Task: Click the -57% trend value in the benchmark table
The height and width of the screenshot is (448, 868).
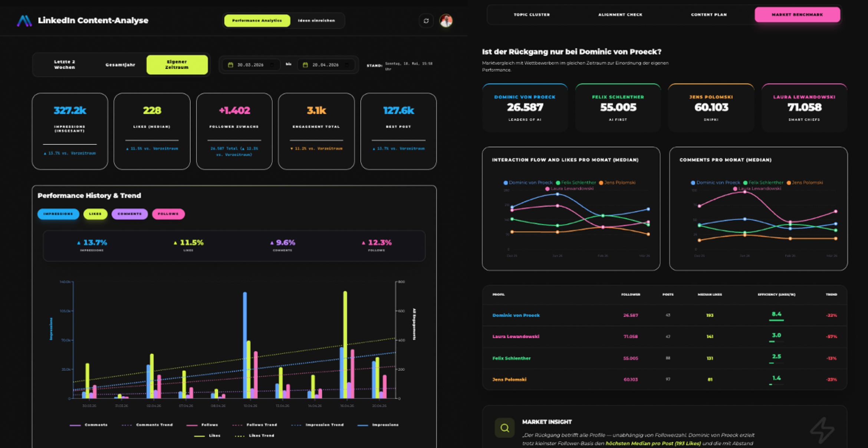Action: 832,337
